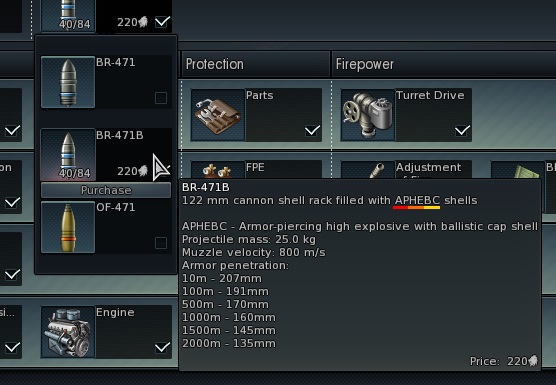This screenshot has width=556, height=385.
Task: Toggle the Turret Drive checkmark
Action: tap(462, 130)
